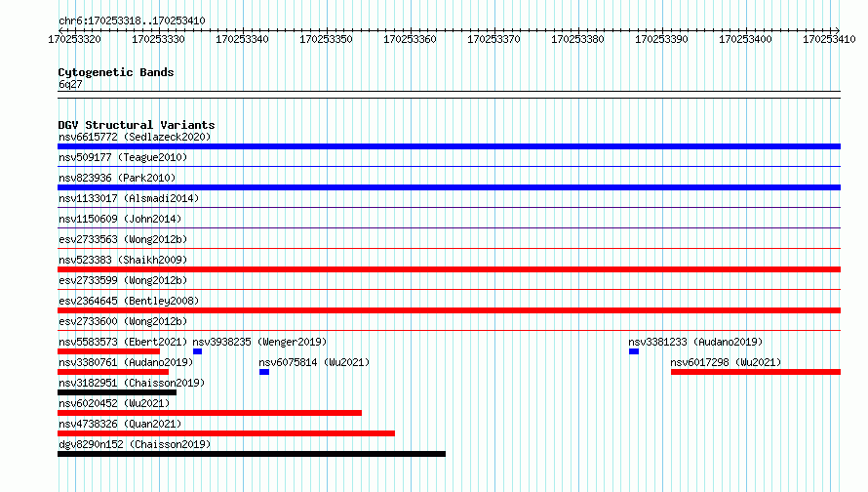Click esv2733600 (Wong2012b) label
Screen dimensions: 868x492
tap(123, 321)
